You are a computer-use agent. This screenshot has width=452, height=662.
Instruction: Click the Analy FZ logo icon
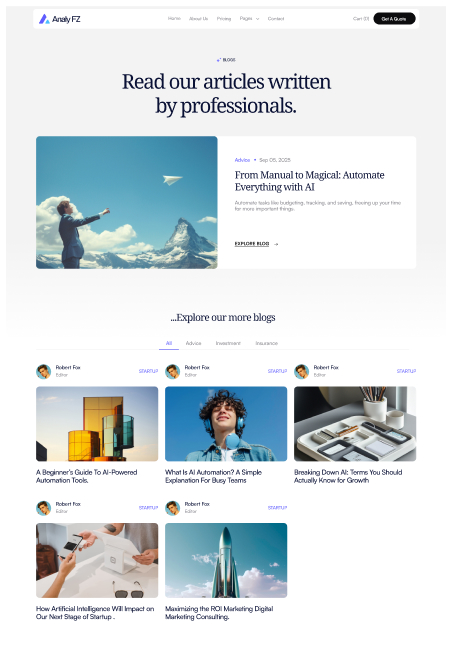[44, 19]
